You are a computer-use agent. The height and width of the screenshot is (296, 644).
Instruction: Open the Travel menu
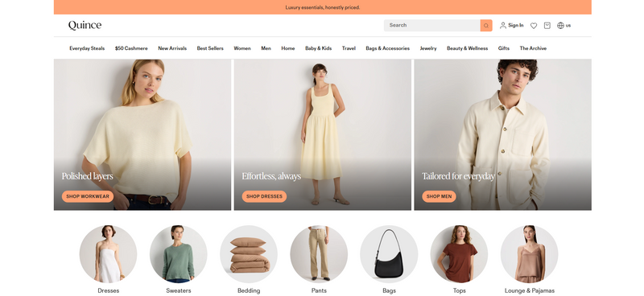tap(349, 48)
